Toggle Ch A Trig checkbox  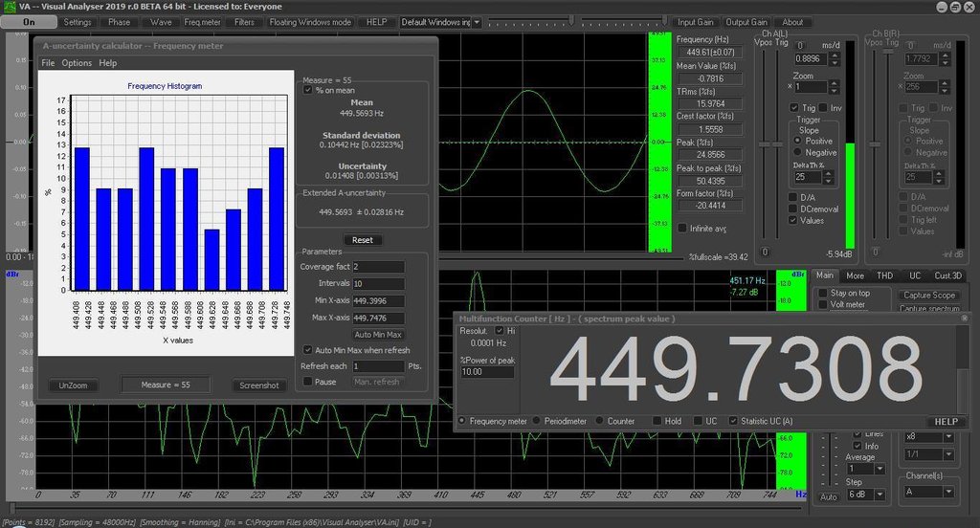tap(793, 107)
